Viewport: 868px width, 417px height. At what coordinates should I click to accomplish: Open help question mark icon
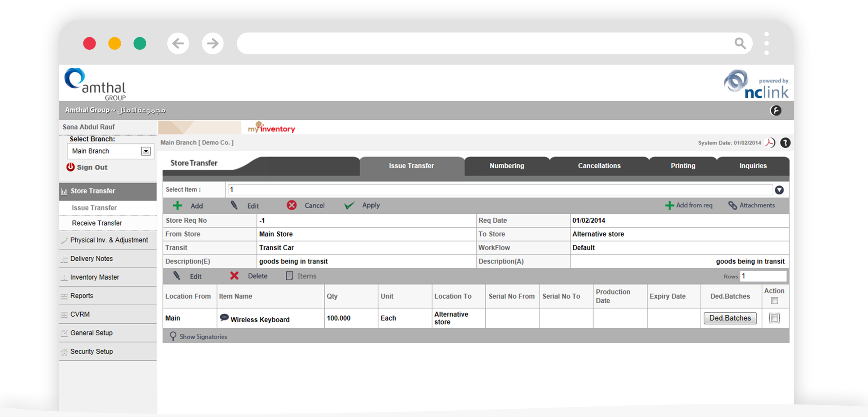pos(785,143)
